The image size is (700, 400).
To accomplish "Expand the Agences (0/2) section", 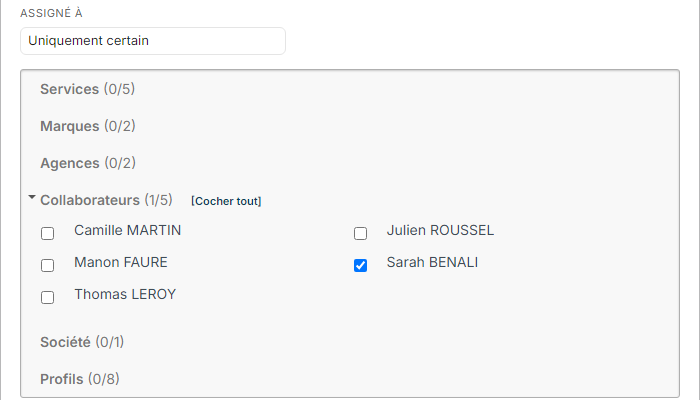I will click(88, 163).
